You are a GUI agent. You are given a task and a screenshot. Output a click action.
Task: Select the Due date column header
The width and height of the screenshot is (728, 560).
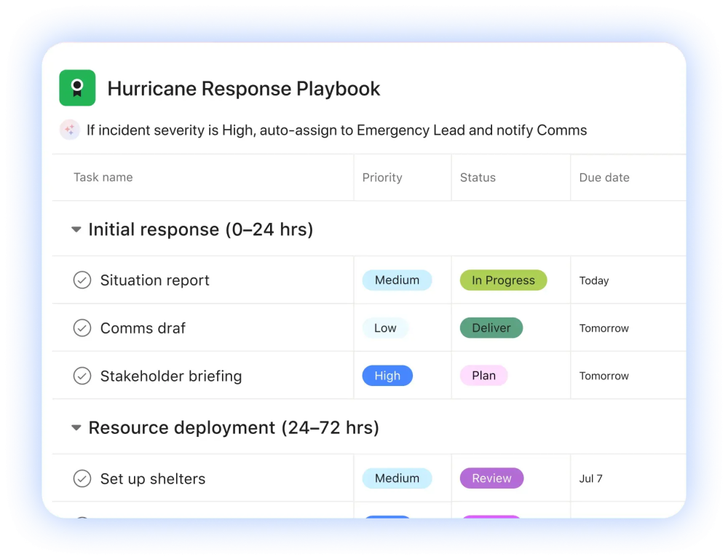604,178
